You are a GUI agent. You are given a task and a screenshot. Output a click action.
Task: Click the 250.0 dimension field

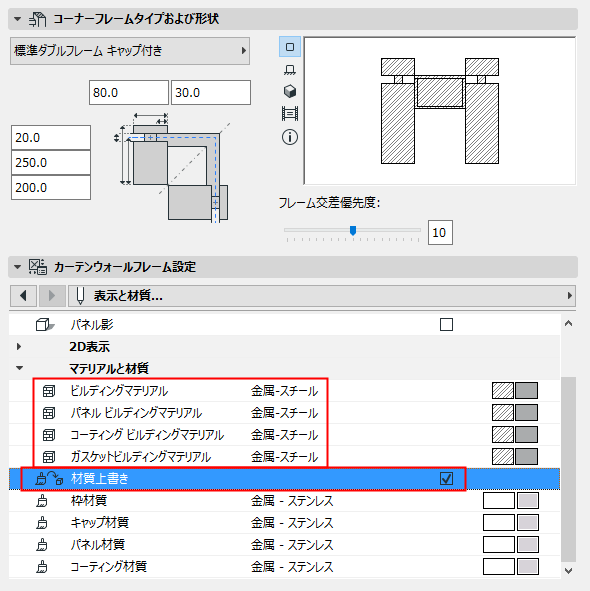coord(51,162)
